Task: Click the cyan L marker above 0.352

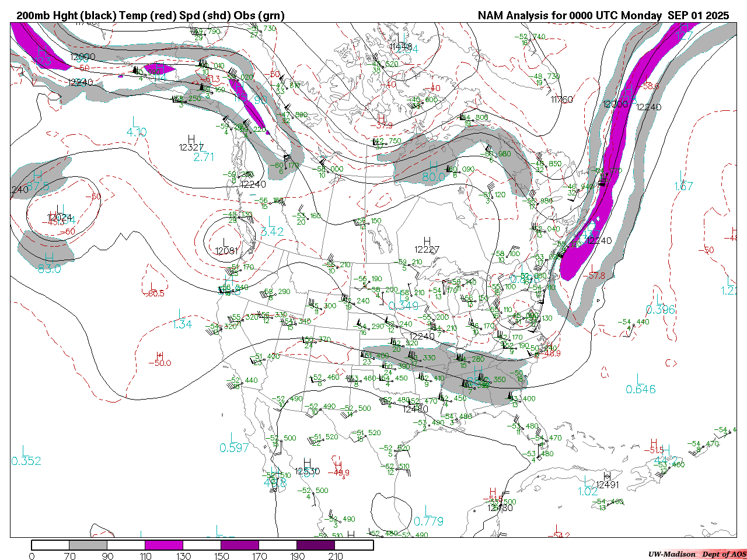Action: click(x=25, y=451)
